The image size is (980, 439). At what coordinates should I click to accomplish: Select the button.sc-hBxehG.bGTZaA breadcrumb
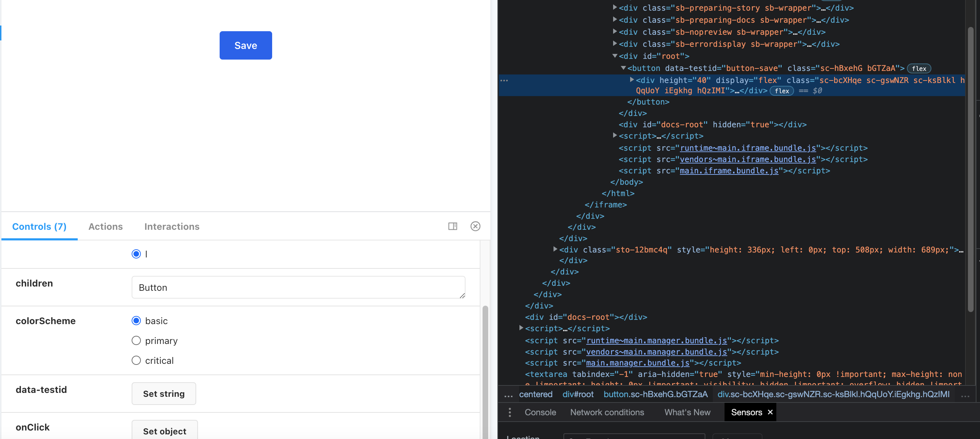655,395
